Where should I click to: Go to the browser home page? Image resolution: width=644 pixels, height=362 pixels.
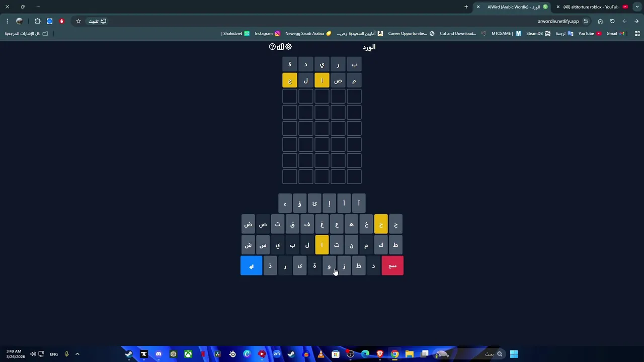click(600, 21)
